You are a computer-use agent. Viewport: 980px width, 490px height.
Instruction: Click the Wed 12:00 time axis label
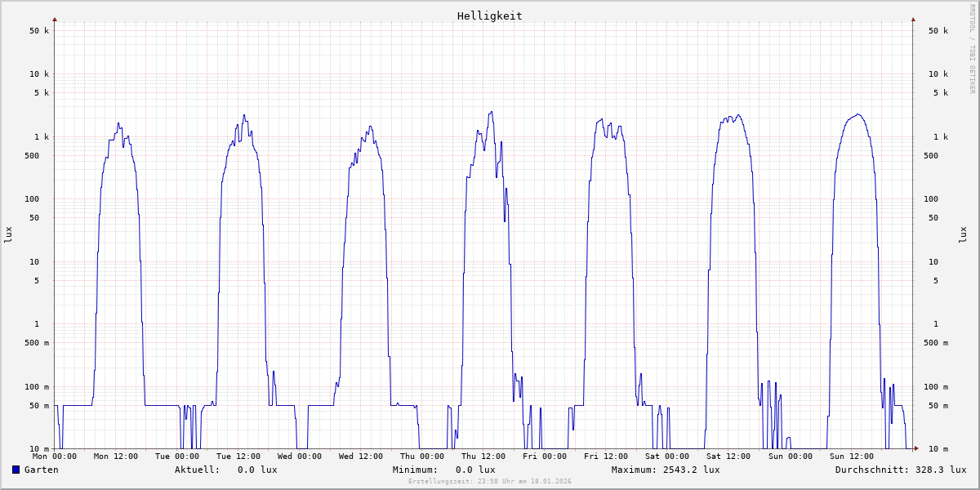point(361,457)
